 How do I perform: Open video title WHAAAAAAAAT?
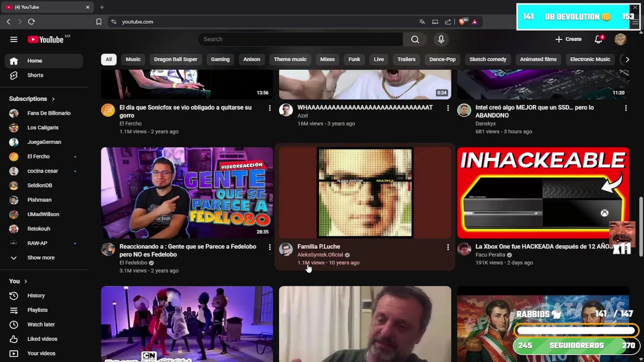coord(365,108)
